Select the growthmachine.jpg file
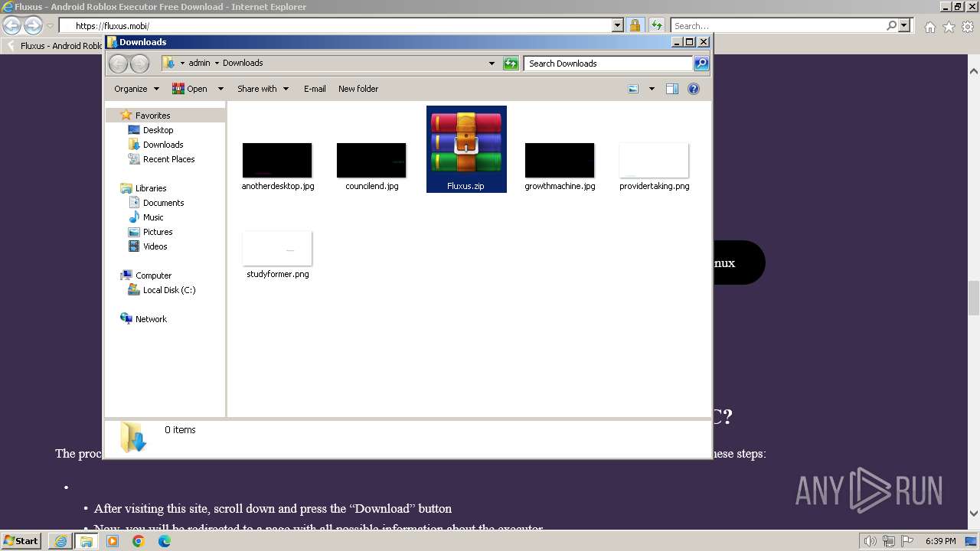This screenshot has height=551, width=980. [560, 166]
